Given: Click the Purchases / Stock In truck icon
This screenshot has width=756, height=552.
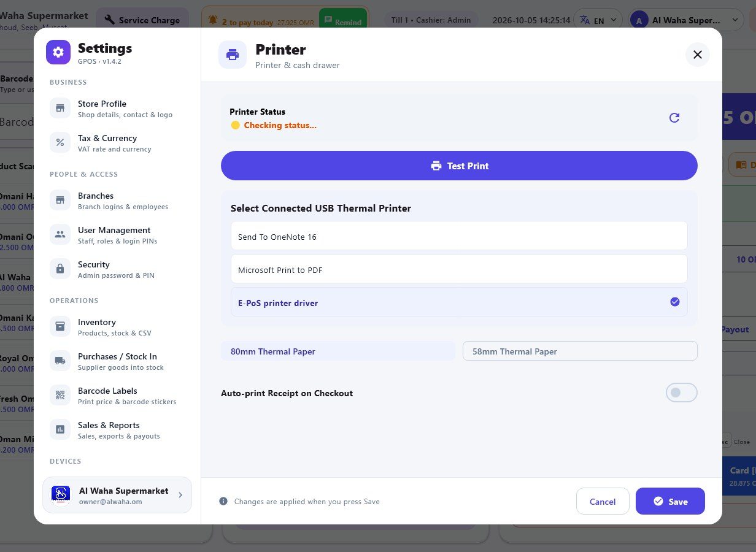Looking at the screenshot, I should 60,361.
